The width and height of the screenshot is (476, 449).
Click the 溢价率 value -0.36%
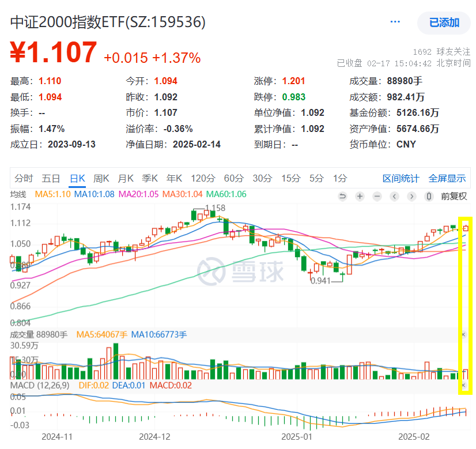[x=178, y=129]
